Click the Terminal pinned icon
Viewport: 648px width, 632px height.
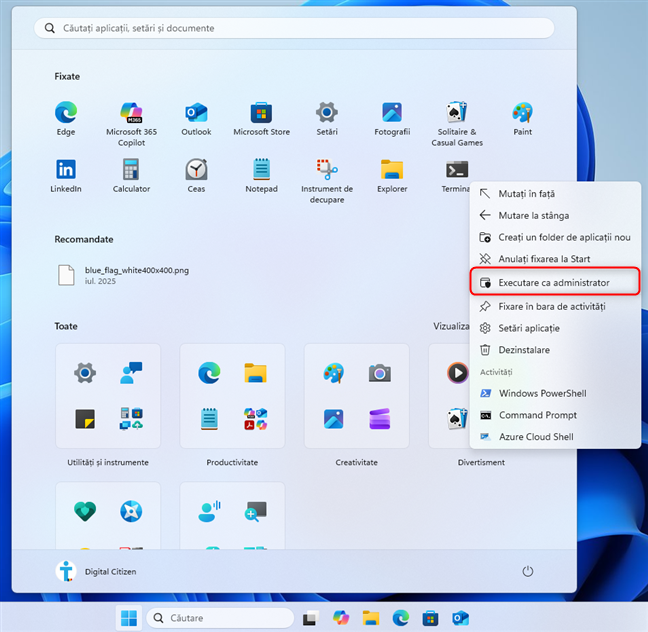click(457, 169)
